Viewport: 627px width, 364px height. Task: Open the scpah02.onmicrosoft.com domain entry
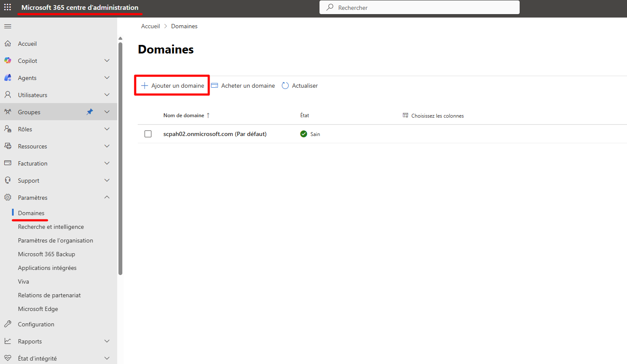215,134
